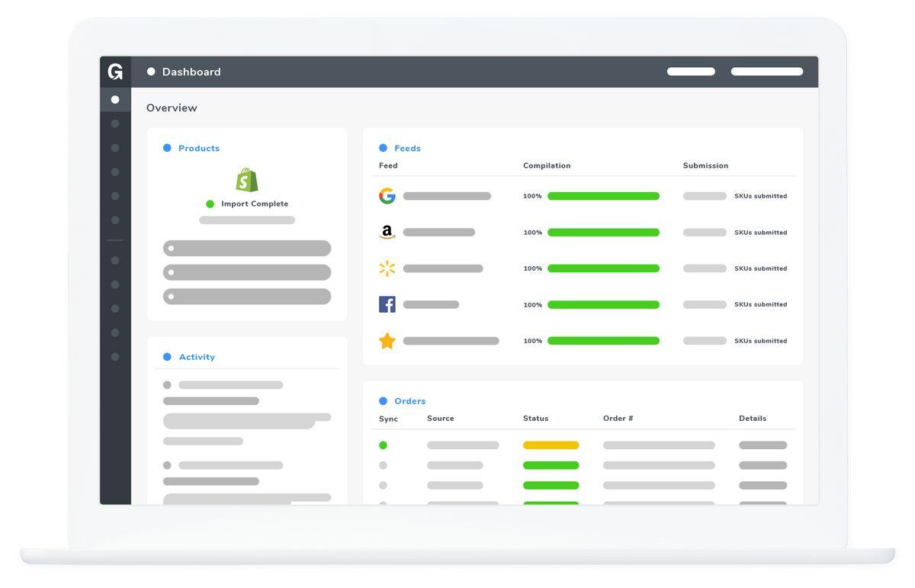Click the shorter white pill button in header

click(x=691, y=72)
